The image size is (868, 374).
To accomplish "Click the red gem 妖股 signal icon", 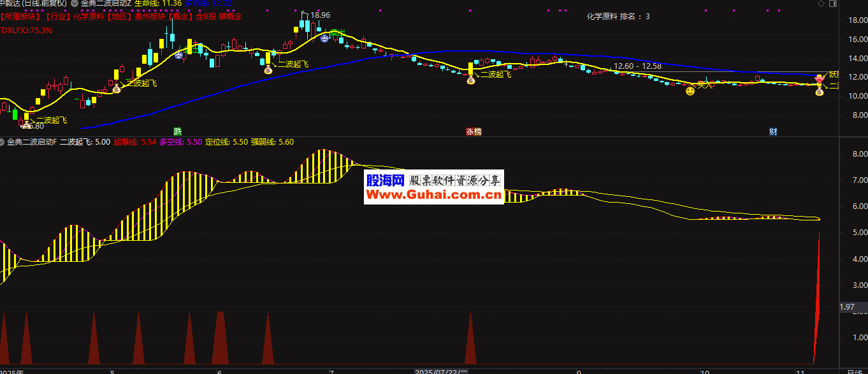I will tap(820, 78).
